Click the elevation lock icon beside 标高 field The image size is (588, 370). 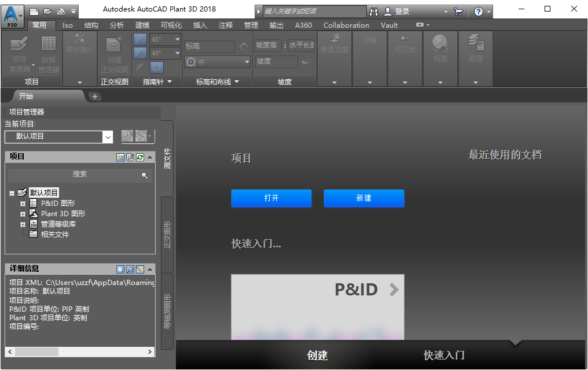[x=244, y=47]
